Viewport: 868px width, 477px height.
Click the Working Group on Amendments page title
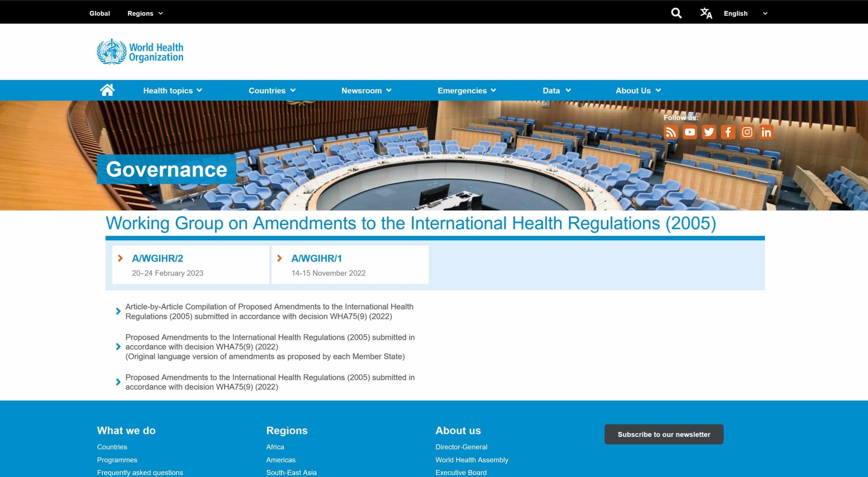tap(411, 223)
